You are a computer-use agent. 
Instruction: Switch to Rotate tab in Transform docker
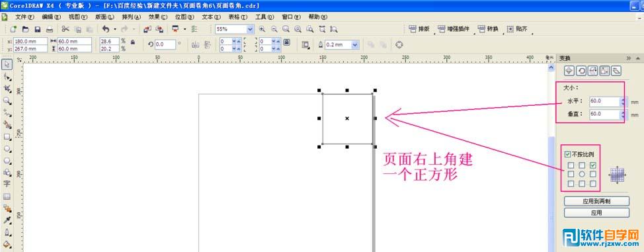pyautogui.click(x=581, y=71)
